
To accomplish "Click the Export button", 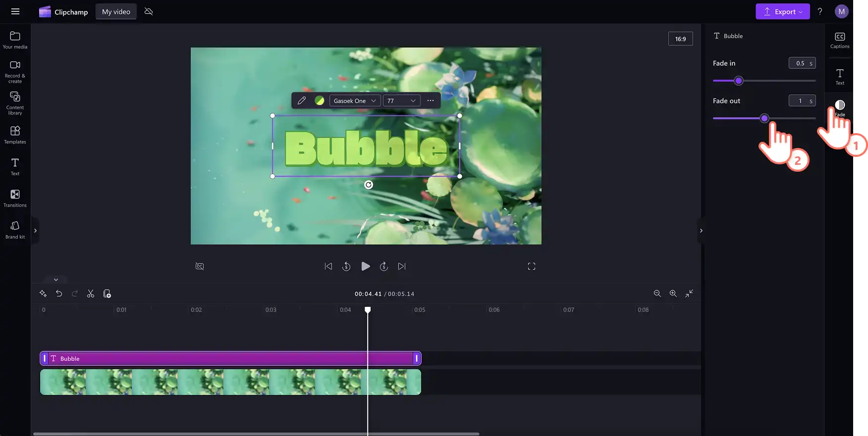I will pyautogui.click(x=782, y=11).
